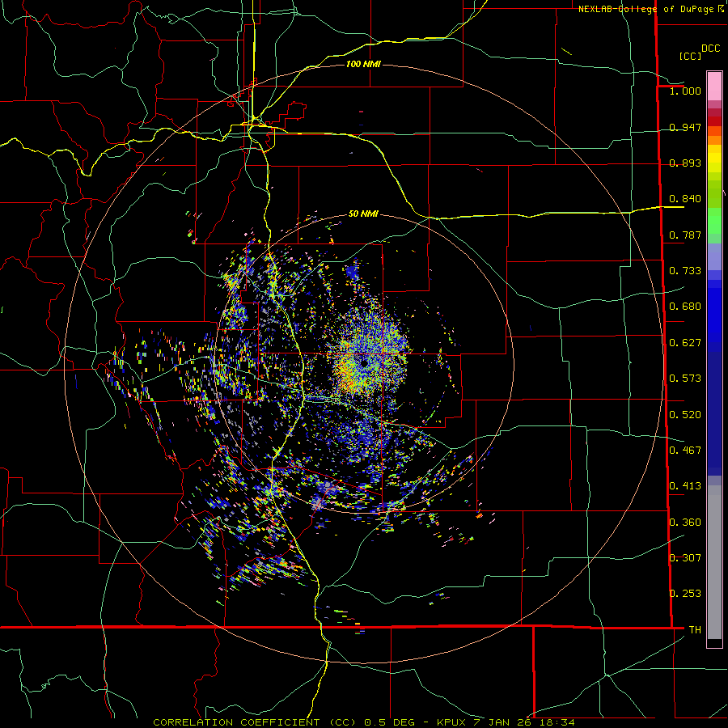Click the 0.840 color scale value

click(x=685, y=199)
